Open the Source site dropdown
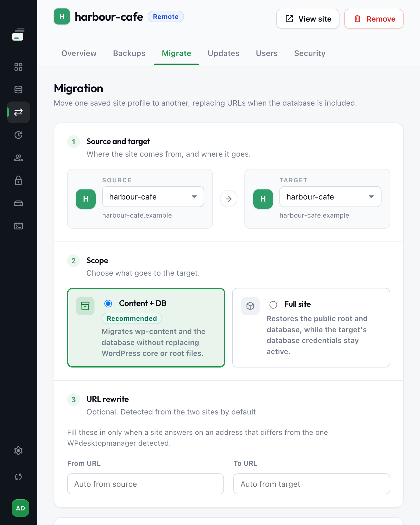The image size is (420, 525). pyautogui.click(x=153, y=197)
